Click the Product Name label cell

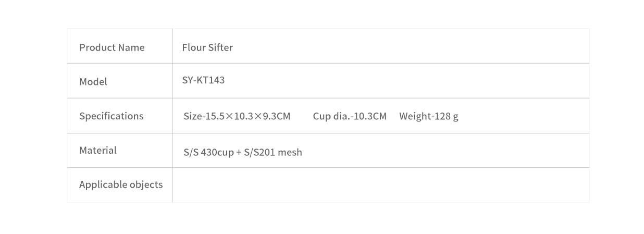(119, 46)
